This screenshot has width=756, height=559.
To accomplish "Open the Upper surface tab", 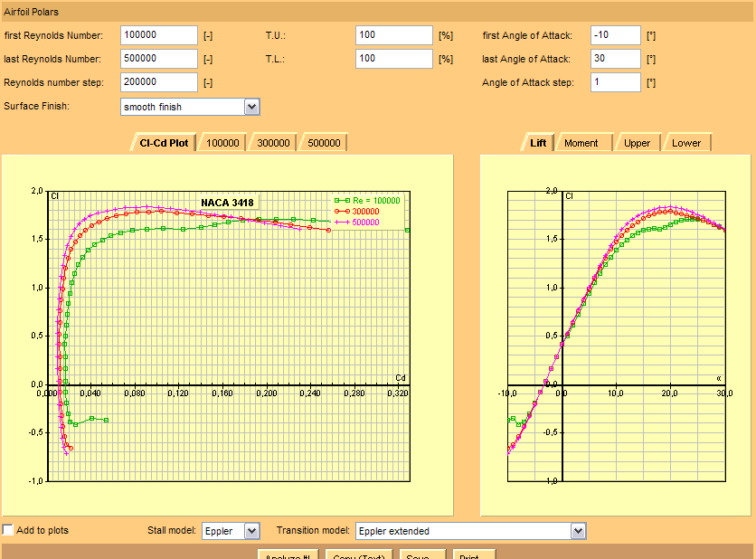I will (x=637, y=143).
